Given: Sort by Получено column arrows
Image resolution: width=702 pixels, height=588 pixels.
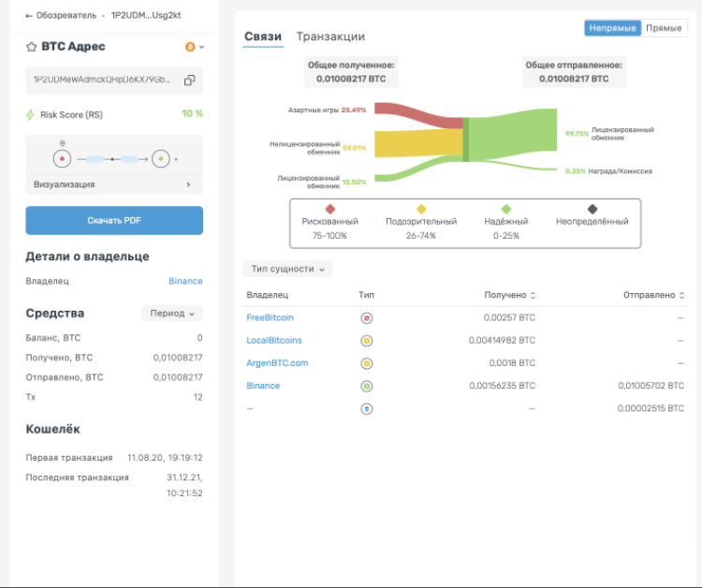Looking at the screenshot, I should pos(533,295).
